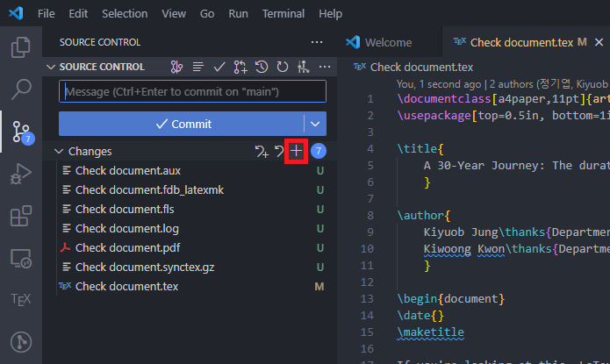Click line number 1 in editor gutter
Image resolution: width=610 pixels, height=364 pixels.
tap(370, 99)
